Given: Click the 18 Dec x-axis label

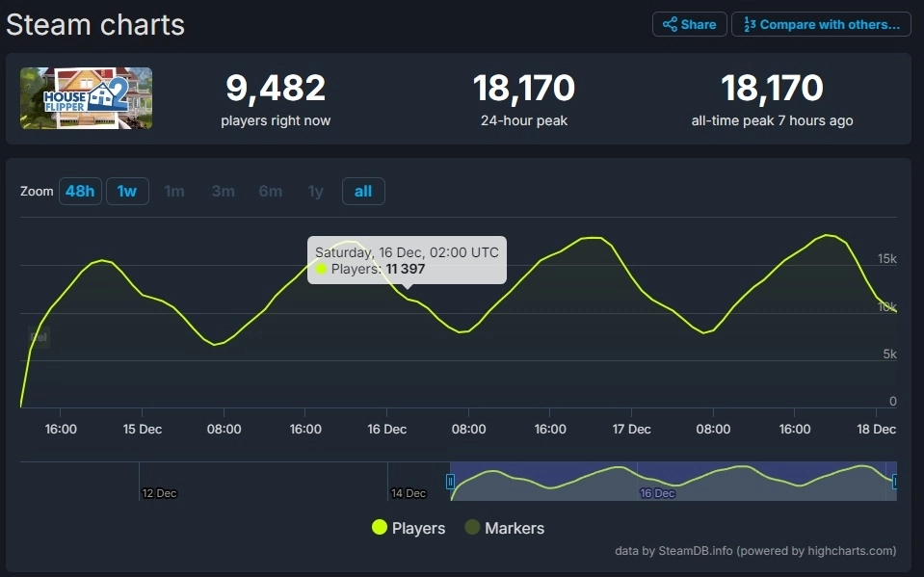Looking at the screenshot, I should (x=876, y=429).
